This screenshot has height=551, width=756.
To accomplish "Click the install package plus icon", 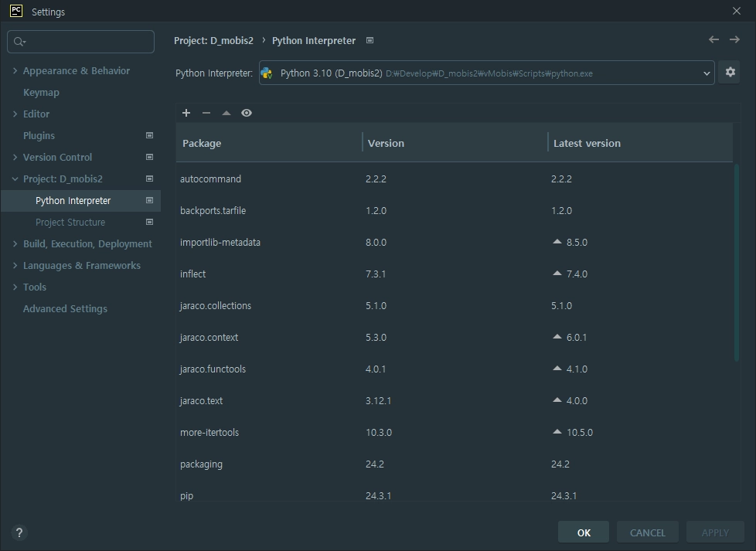I will [x=186, y=113].
